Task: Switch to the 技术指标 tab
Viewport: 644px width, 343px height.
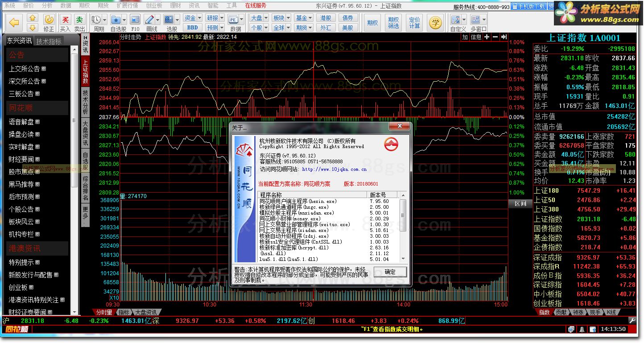Action: (x=49, y=41)
